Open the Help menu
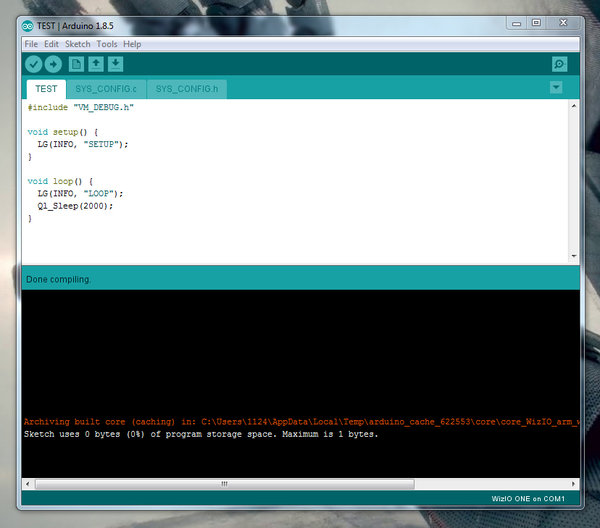This screenshot has height=528, width=600. point(132,44)
